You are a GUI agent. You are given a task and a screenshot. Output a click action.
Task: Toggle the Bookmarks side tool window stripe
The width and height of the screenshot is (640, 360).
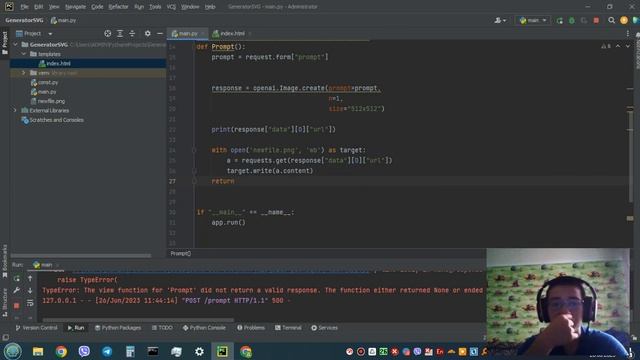coord(4,261)
